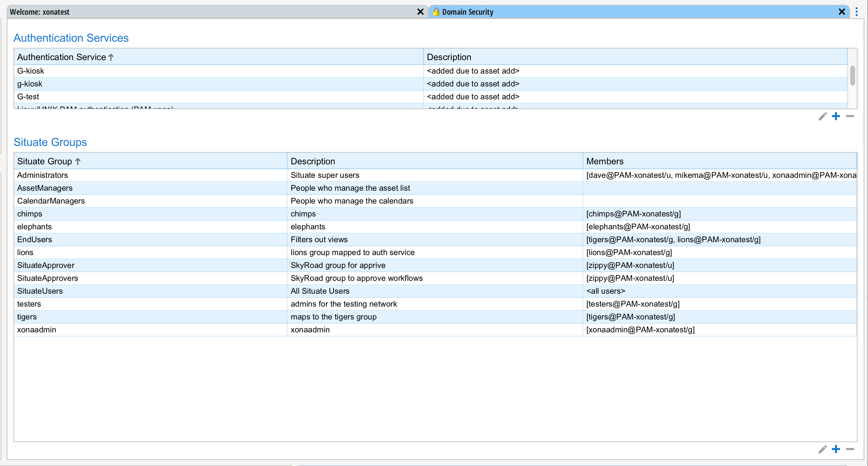
Task: Close the Domain Security tab
Action: tap(842, 12)
